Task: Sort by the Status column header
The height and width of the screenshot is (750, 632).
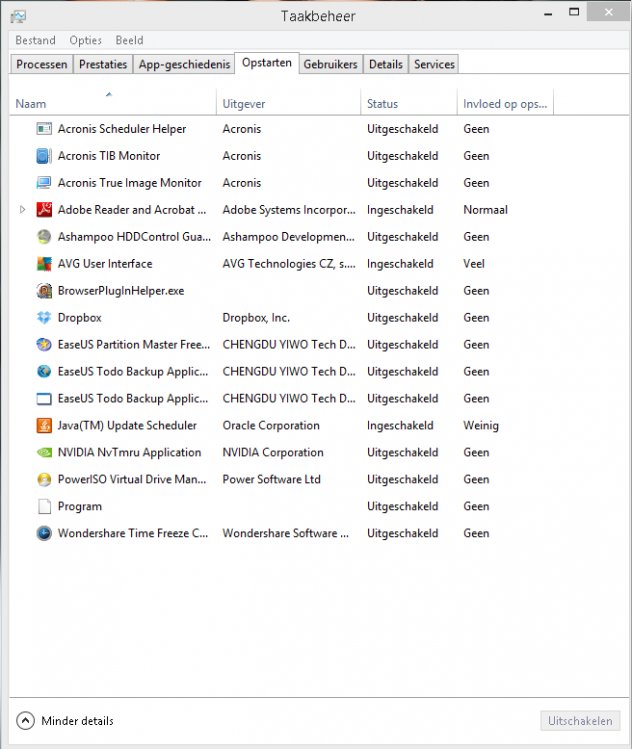Action: coord(382,104)
